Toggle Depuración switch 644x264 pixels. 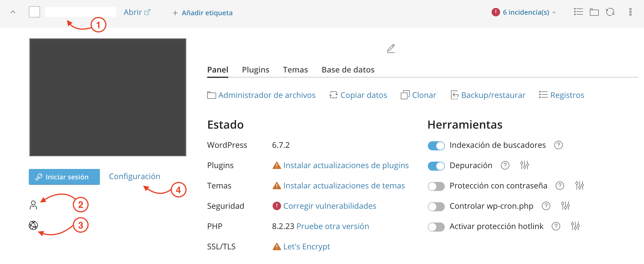click(436, 166)
